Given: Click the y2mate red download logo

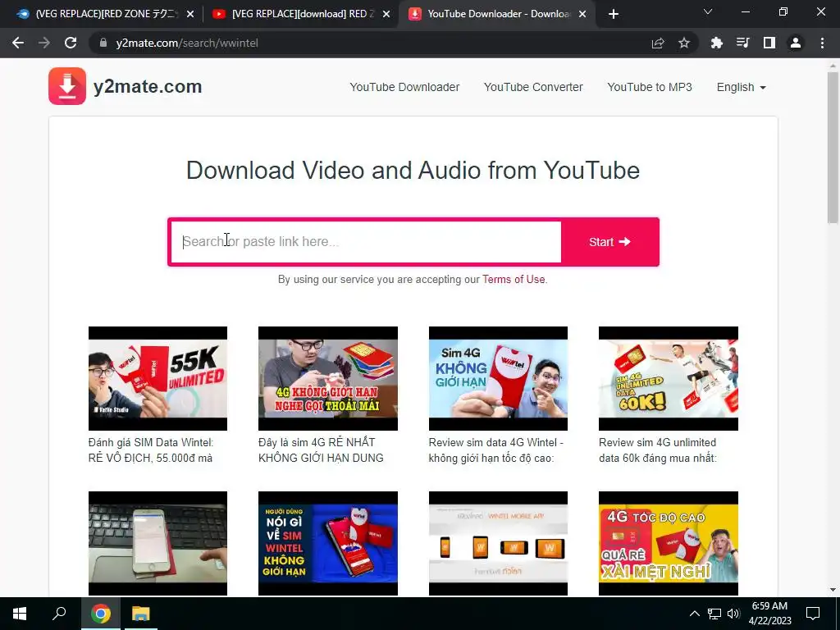Looking at the screenshot, I should coord(67,86).
